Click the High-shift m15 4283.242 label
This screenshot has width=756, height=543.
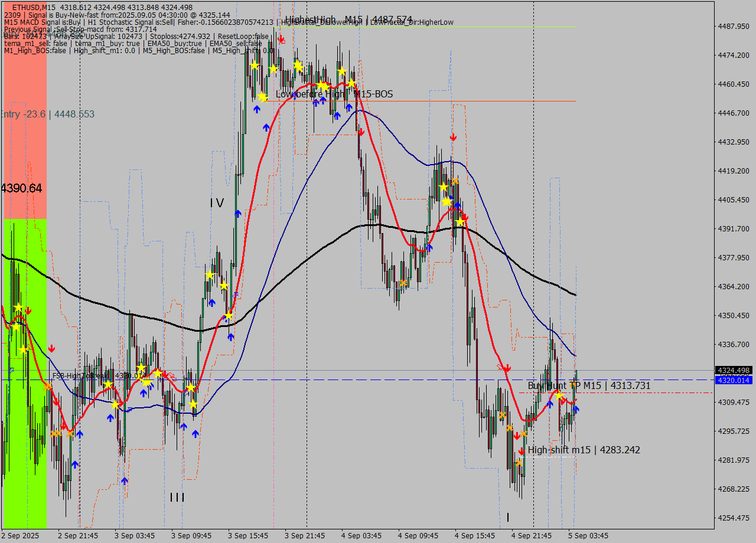point(584,450)
